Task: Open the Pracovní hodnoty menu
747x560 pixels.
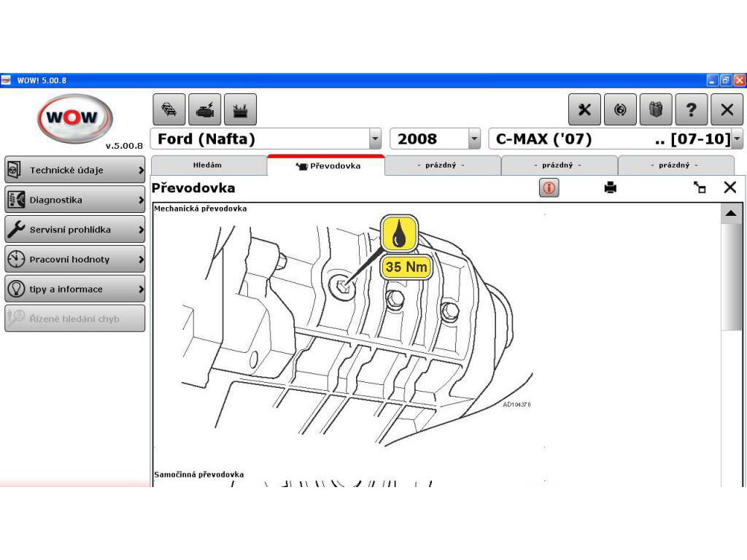Action: pos(75,259)
